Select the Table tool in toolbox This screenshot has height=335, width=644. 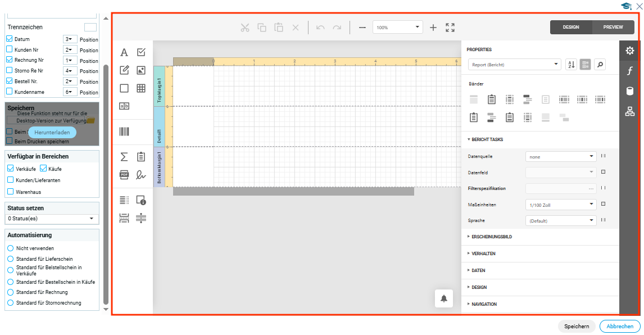coord(141,88)
